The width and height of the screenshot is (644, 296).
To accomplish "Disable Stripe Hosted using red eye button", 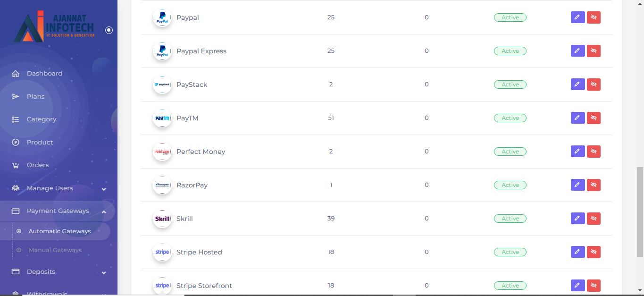I will click(594, 252).
